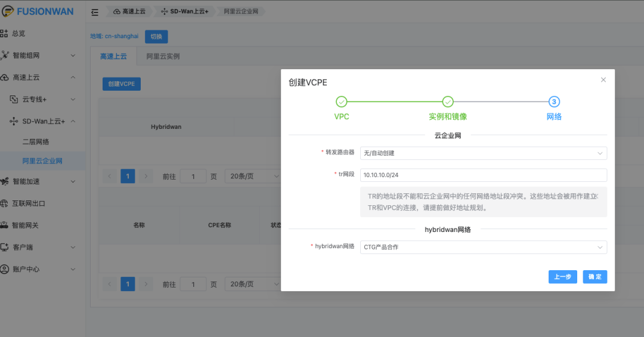Click the 切换 region switch button

click(156, 36)
